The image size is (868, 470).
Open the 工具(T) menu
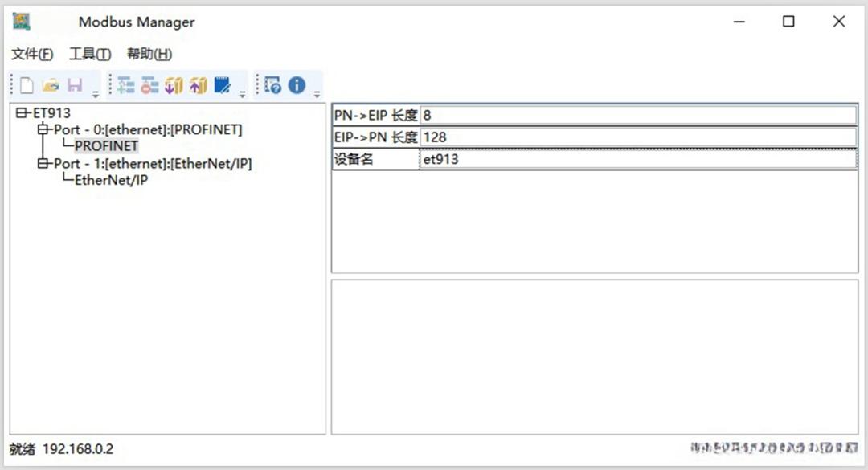tap(90, 54)
